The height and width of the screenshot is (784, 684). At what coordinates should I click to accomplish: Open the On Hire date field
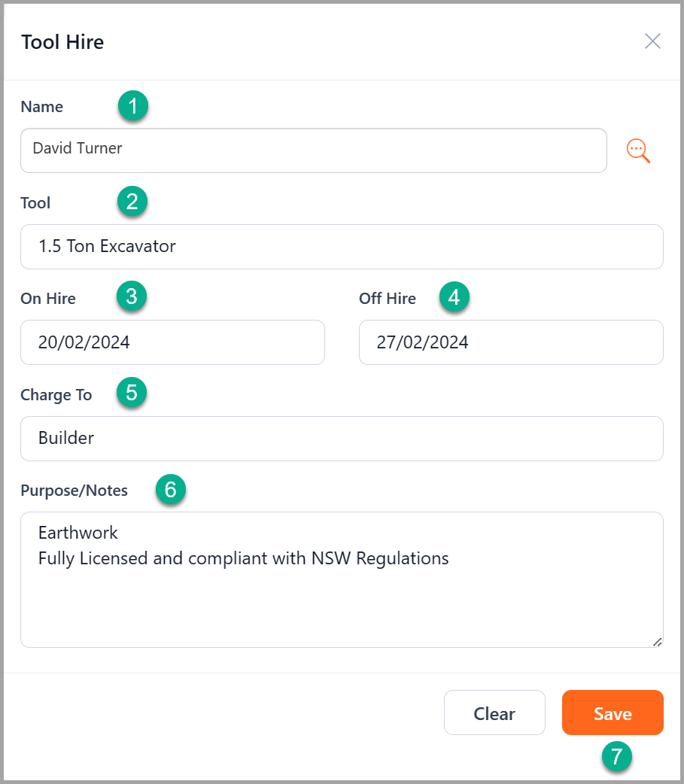[172, 342]
